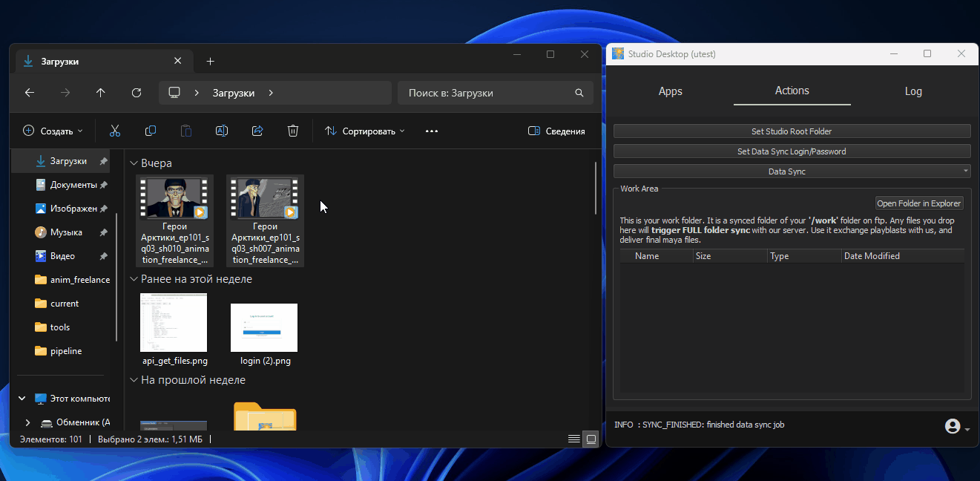Click Open Folder in Explorer button
Image resolution: width=980 pixels, height=481 pixels.
pos(919,203)
